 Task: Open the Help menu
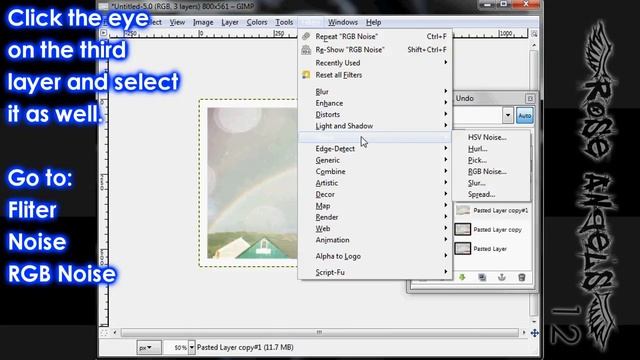(x=373, y=22)
